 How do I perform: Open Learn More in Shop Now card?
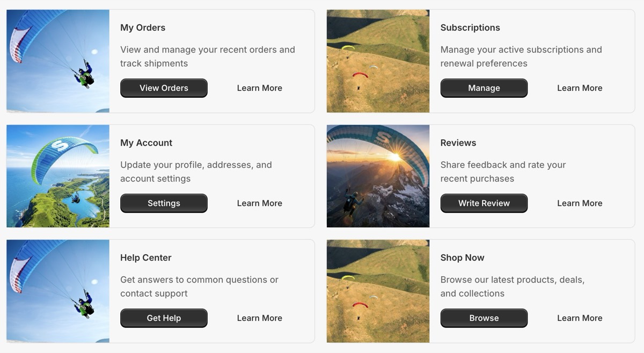point(580,318)
